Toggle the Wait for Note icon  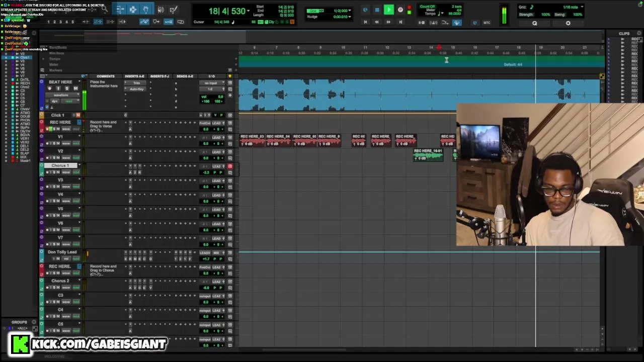[x=422, y=23]
